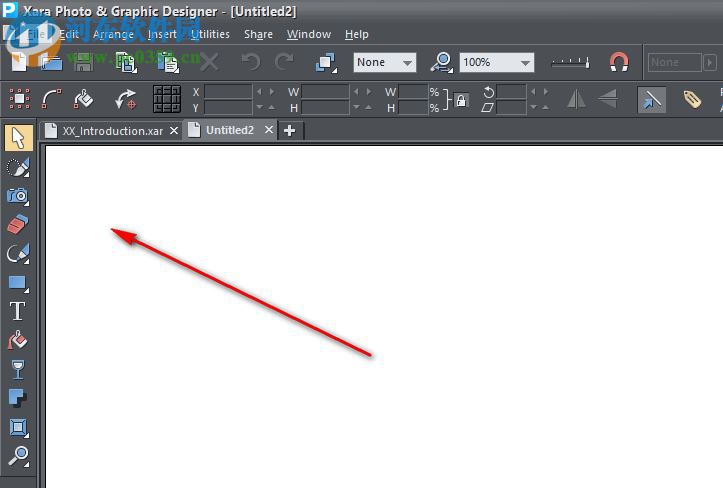Click the show selection bounds handles icon

click(x=20, y=99)
